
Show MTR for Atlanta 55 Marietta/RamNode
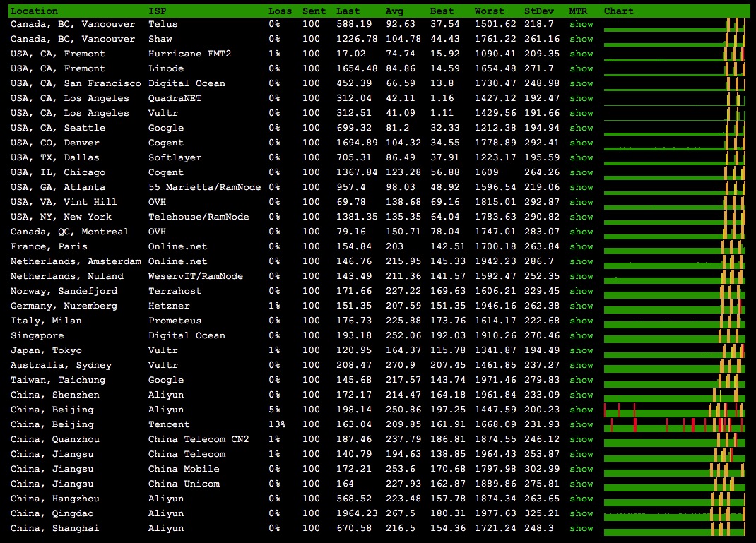(581, 187)
